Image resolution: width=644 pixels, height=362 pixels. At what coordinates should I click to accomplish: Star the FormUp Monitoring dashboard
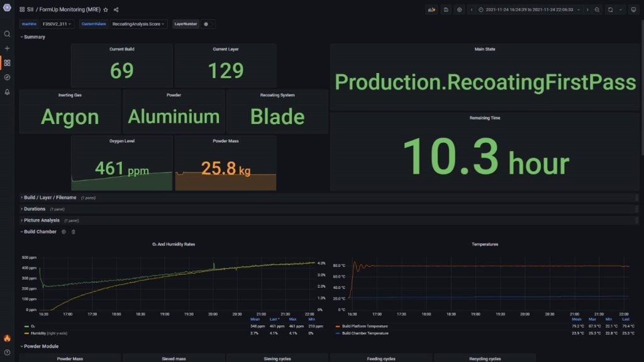tap(106, 10)
